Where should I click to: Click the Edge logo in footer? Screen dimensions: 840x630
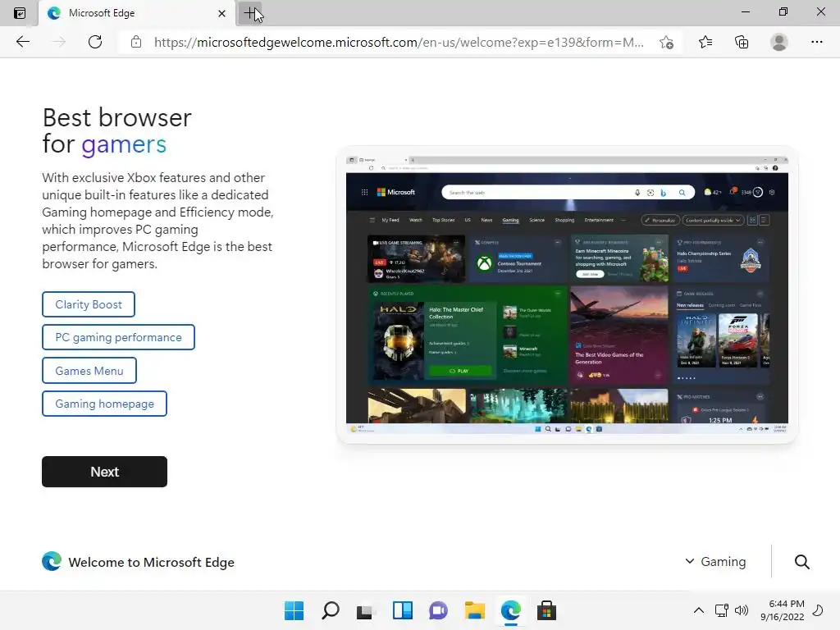coord(52,561)
